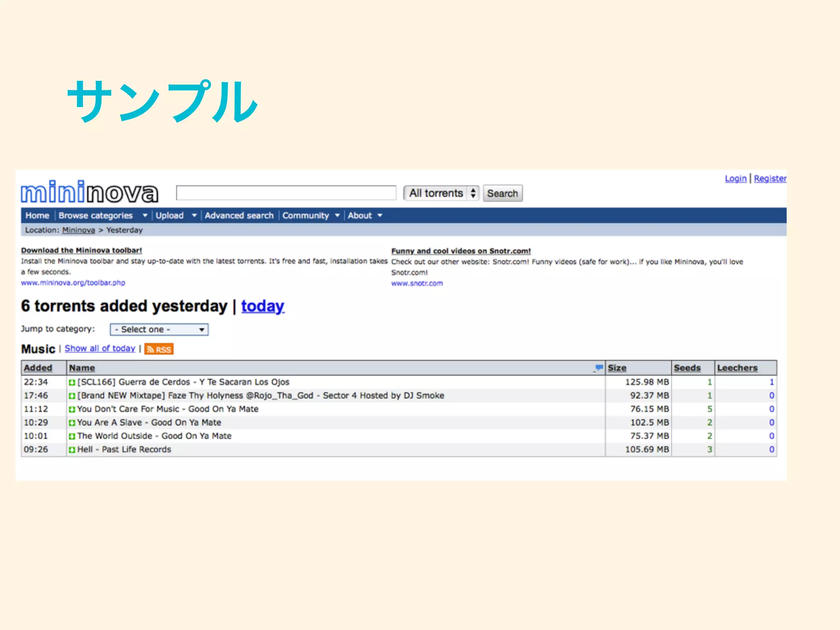Go to Advanced search
840x630 pixels.
pyautogui.click(x=239, y=215)
